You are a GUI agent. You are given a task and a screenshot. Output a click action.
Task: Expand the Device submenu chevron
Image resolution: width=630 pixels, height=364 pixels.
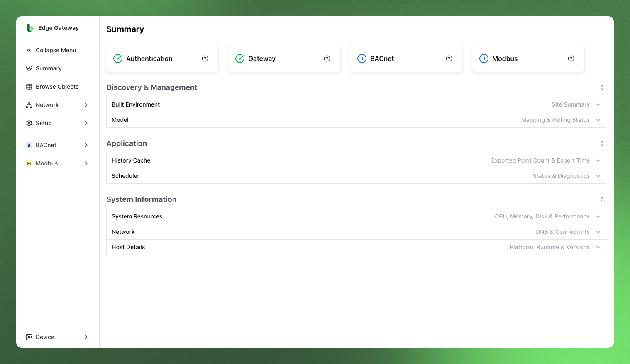pyautogui.click(x=86, y=337)
